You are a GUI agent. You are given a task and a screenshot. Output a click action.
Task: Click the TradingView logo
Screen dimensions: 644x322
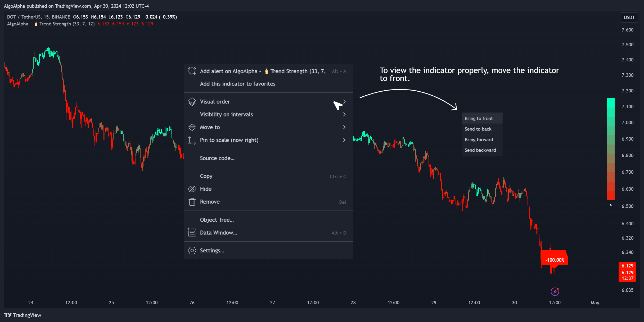[8, 315]
